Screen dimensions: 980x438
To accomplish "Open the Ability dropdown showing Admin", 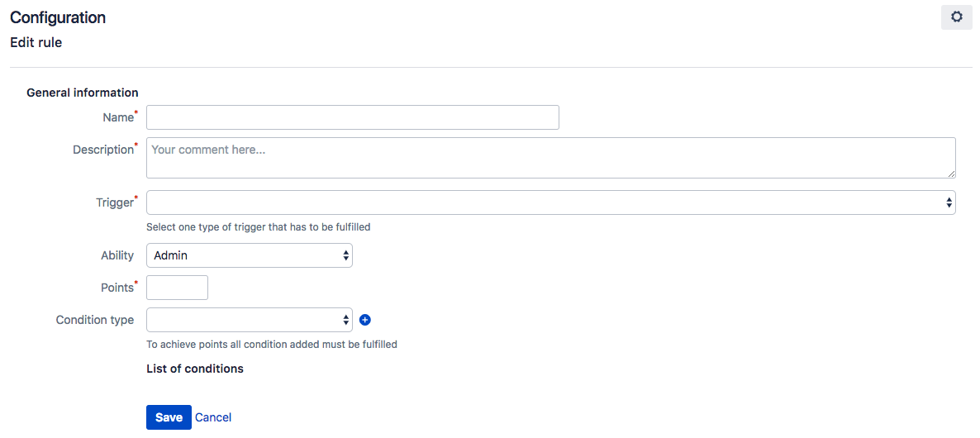I will click(x=250, y=255).
